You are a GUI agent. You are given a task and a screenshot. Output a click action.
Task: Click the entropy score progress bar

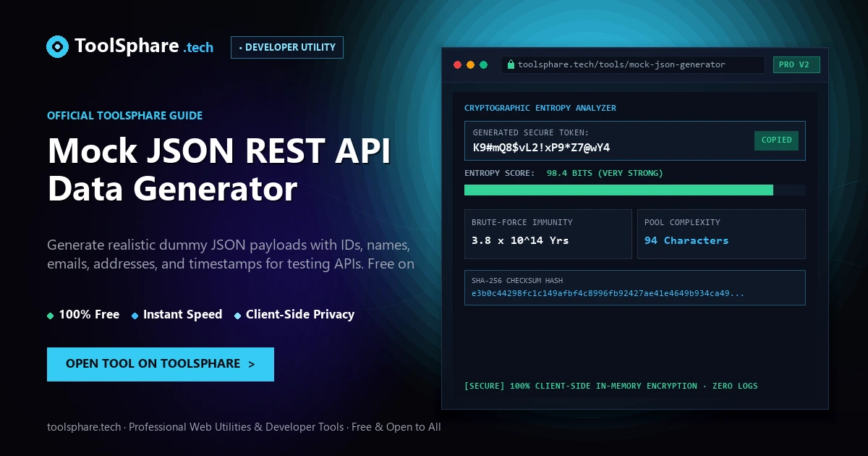[635, 190]
